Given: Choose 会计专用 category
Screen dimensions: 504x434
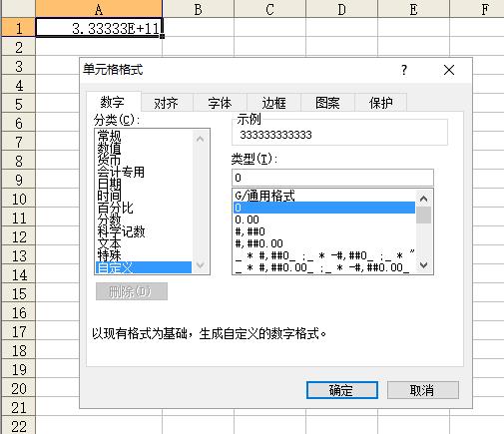Looking at the screenshot, I should (144, 172).
